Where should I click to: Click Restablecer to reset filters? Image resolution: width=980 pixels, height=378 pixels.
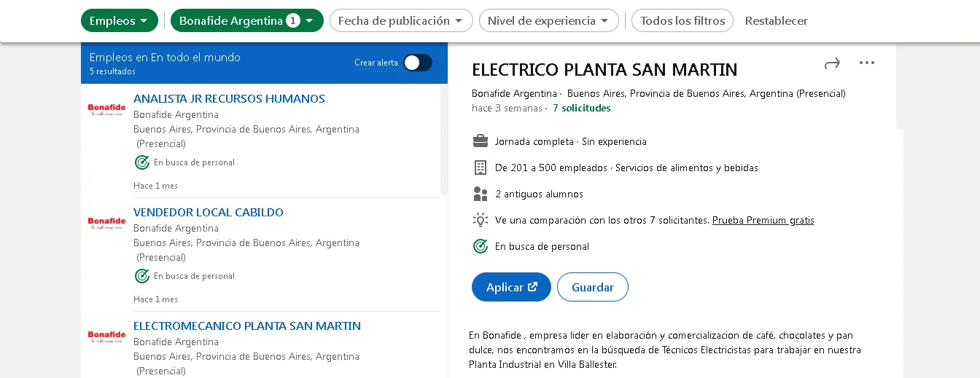coord(776,20)
